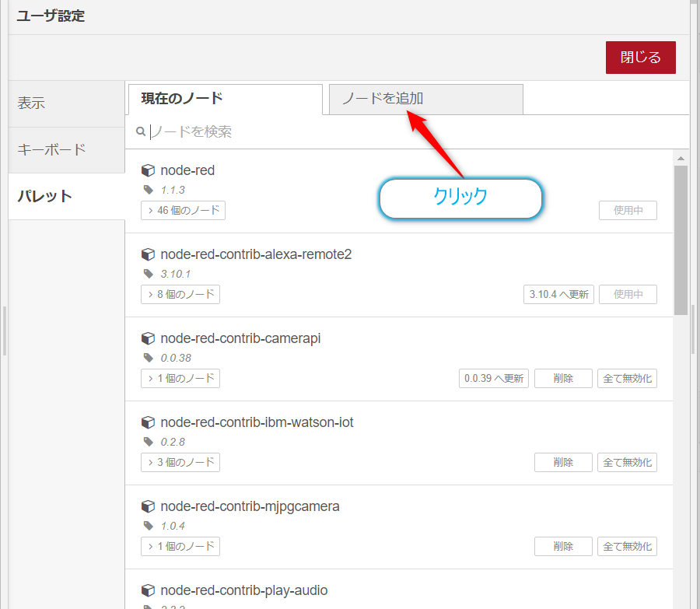Click 削除 for node-red-contrib-mjpgcamera

click(563, 546)
